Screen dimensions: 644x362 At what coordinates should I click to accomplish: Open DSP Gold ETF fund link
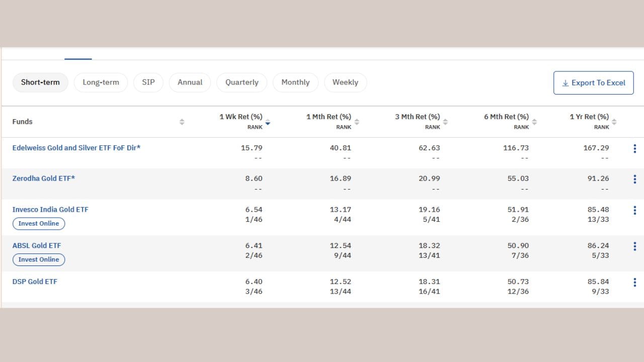pos(35,282)
